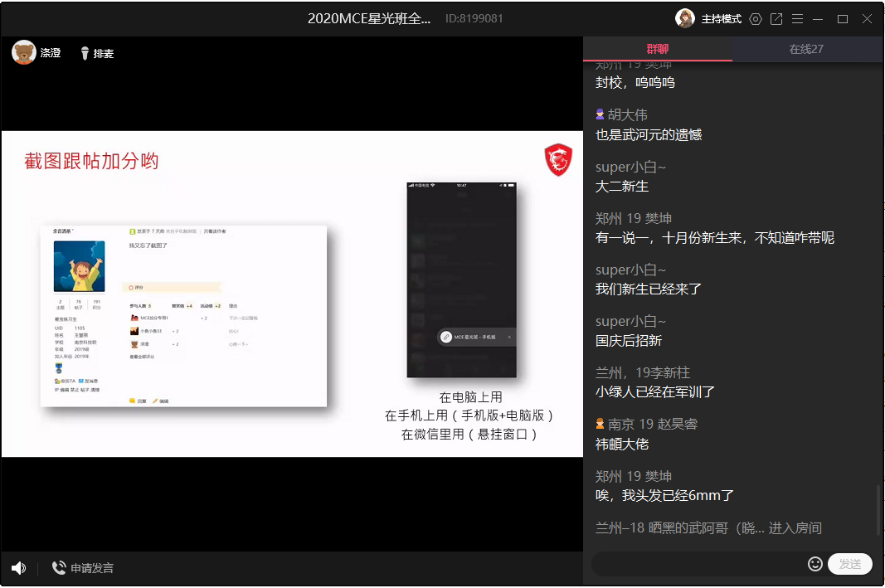
Task: Click the host avatar beside 主持模式
Action: 684,18
